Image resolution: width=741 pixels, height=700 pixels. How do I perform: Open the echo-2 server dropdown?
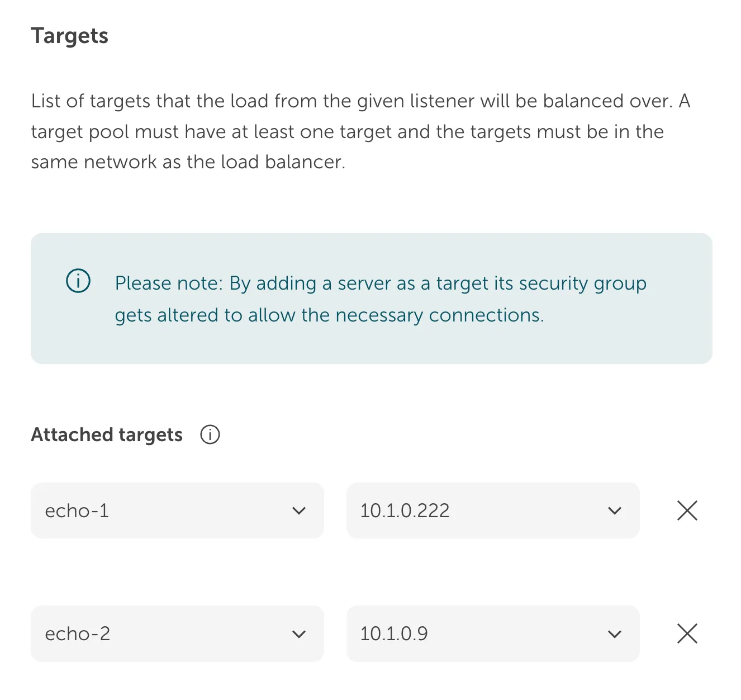coord(177,633)
